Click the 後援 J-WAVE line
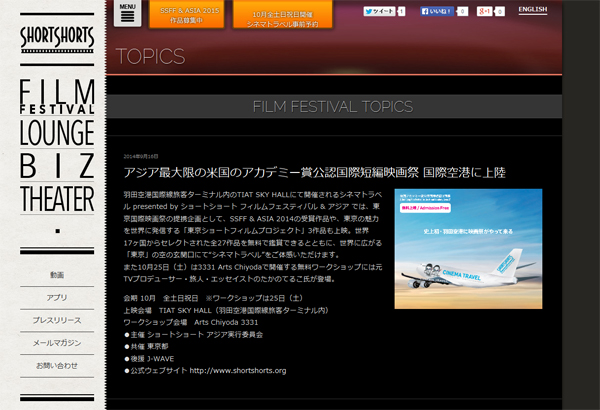Viewport: 600px width, 410px height. (x=149, y=359)
